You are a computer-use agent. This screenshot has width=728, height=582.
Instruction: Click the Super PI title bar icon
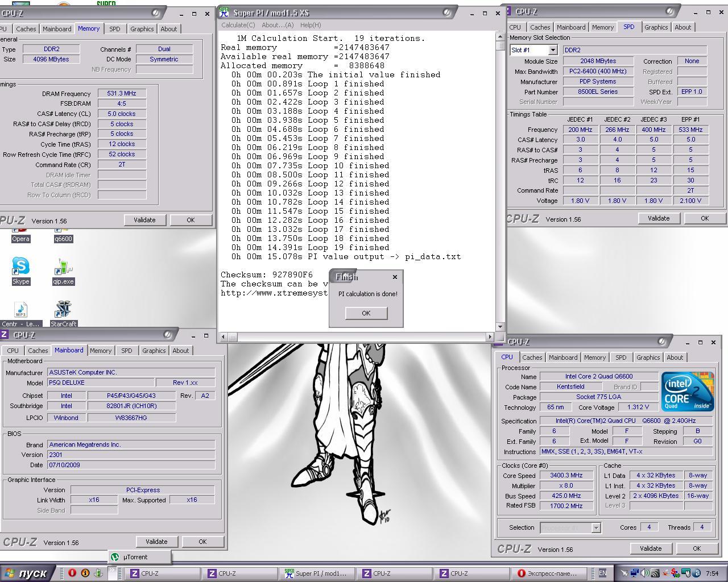coord(225,13)
